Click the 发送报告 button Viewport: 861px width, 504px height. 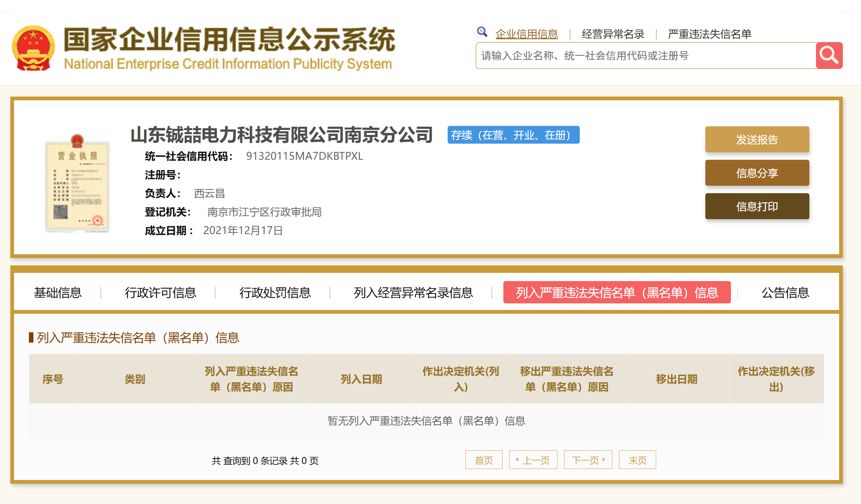point(757,140)
